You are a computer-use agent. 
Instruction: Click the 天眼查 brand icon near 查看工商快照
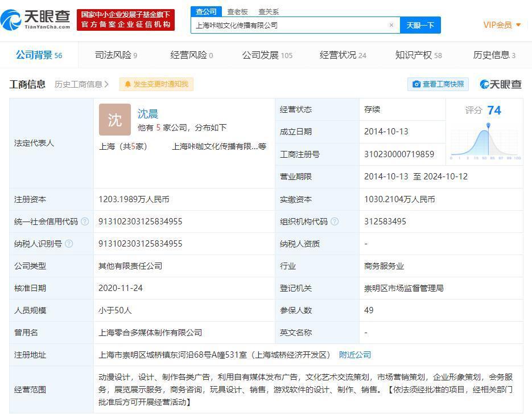486,84
